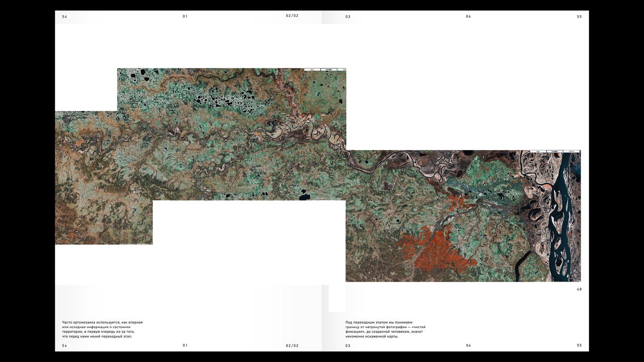
Task: Switch right-page mosaic to Map view
Action: [x=538, y=152]
